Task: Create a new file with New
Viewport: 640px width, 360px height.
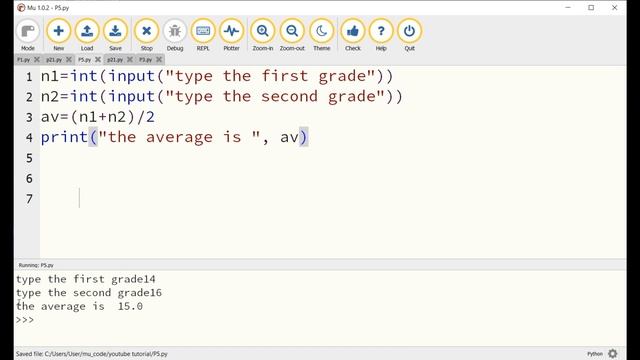Action: pos(58,35)
